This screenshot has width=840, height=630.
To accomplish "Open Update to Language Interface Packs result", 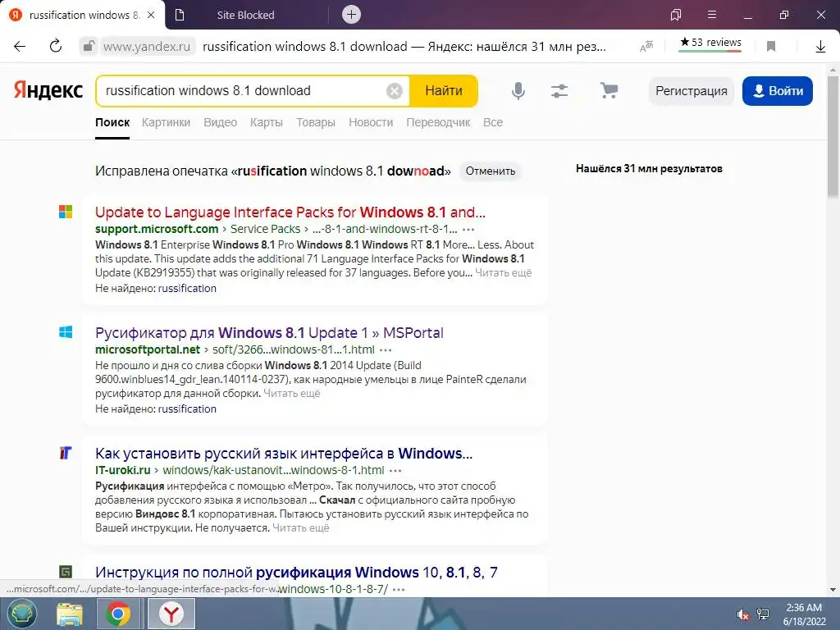I will [x=290, y=212].
